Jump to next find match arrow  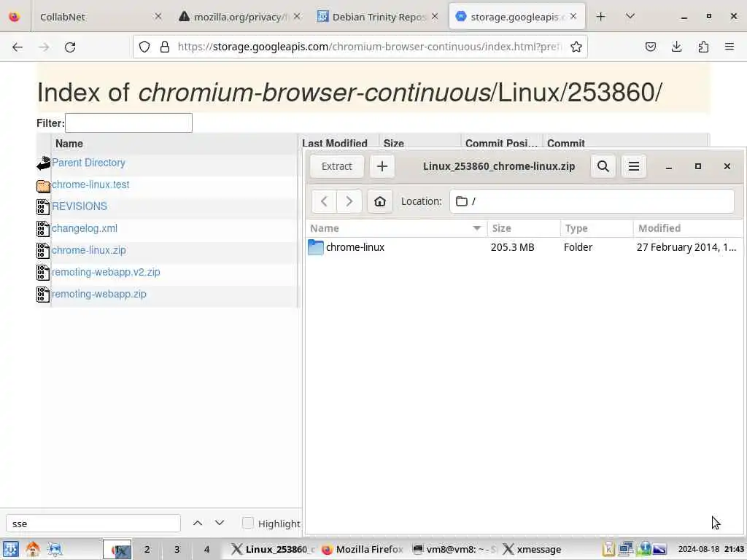click(219, 524)
